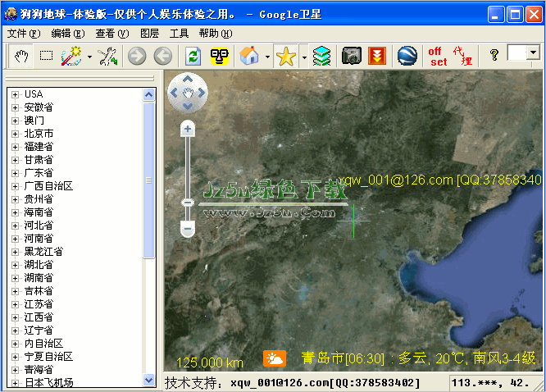Select 青海省 in the tree list
This screenshot has height=392, width=546.
(39, 370)
